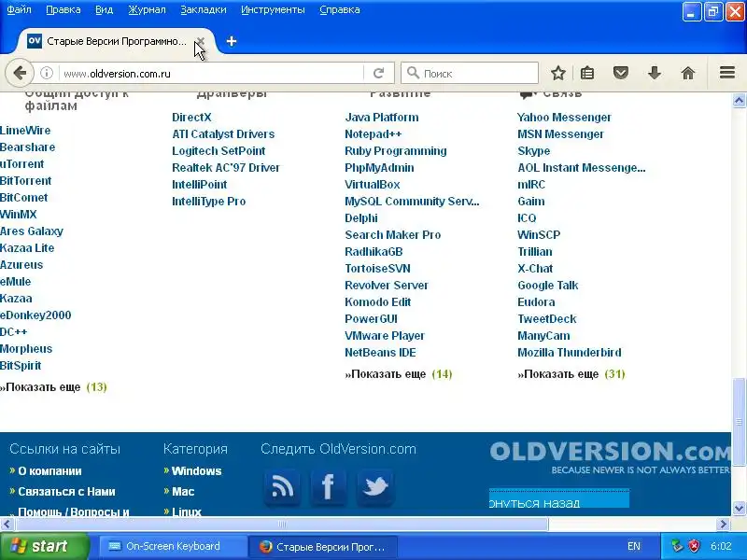Screen dimensions: 747x560
Task: Open the Skype link
Action: [x=533, y=151]
